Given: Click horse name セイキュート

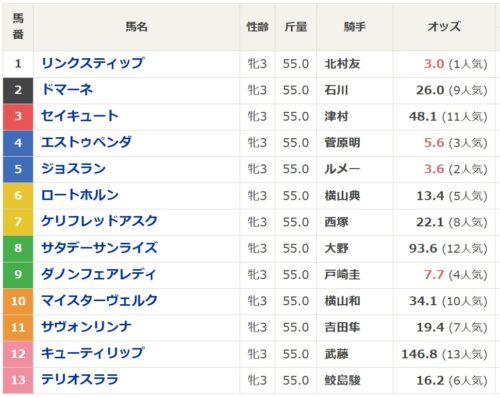Looking at the screenshot, I should pos(80,116).
